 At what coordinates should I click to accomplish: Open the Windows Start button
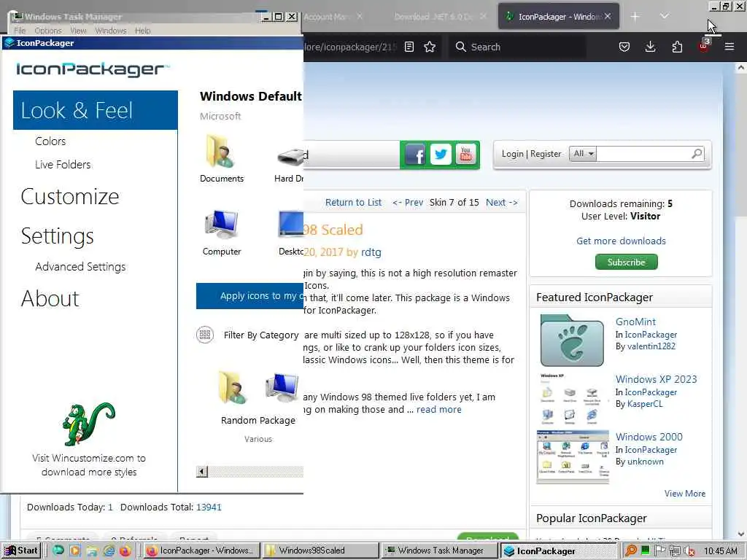(20, 551)
